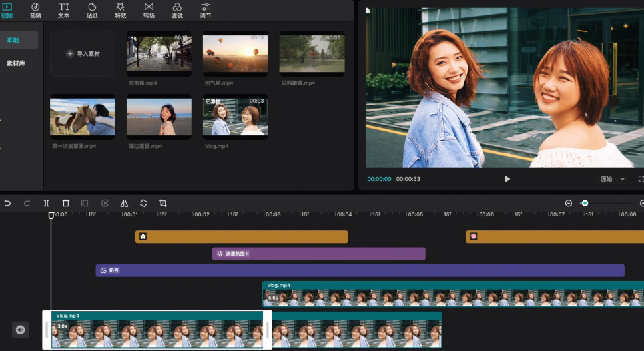The height and width of the screenshot is (351, 644).
Task: Switch to the 音频 audio tab
Action: (35, 11)
